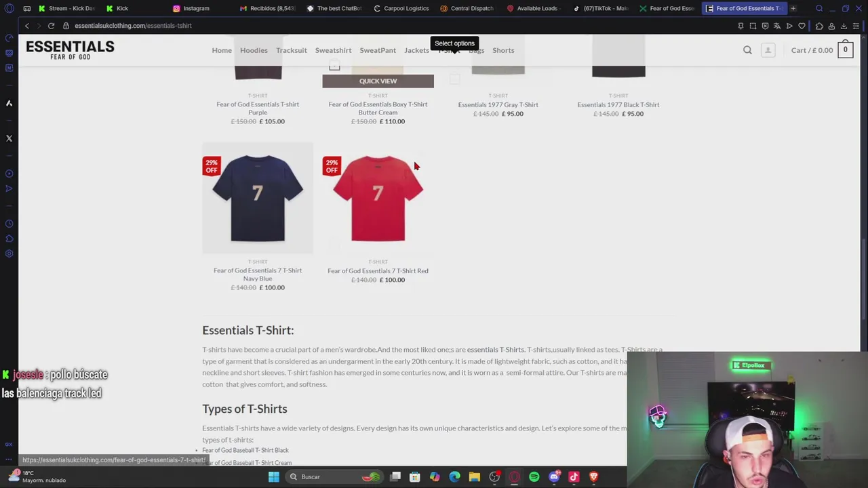Screen dimensions: 868x488
Task: Open Spotify from the taskbar
Action: pos(534,476)
